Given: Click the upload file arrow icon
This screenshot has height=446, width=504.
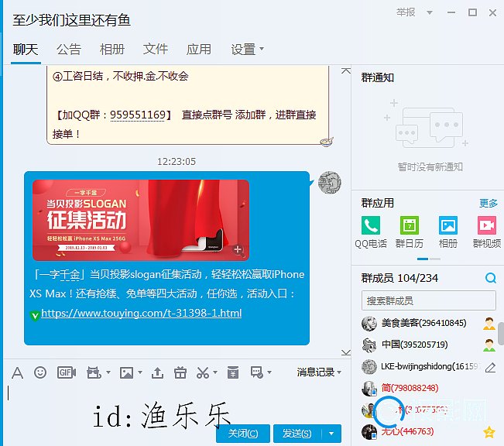Looking at the screenshot, I should click(x=157, y=373).
